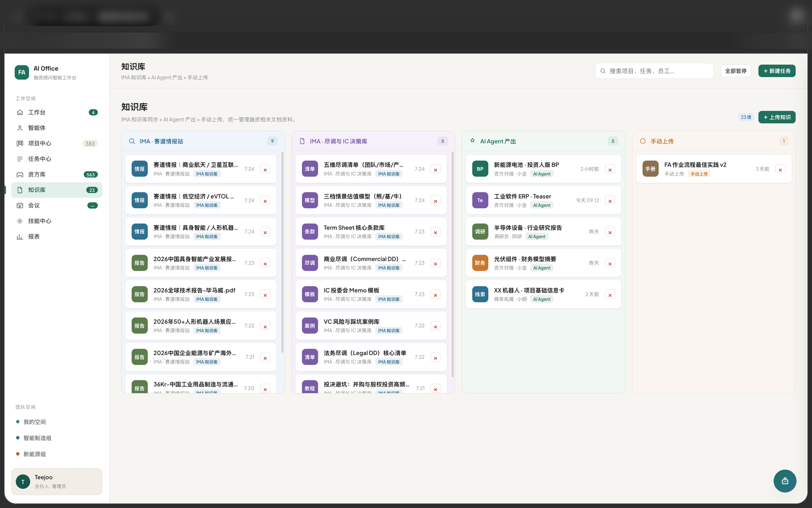The height and width of the screenshot is (508, 812).
Task: Open the 技能中心 gear icon
Action: (20, 221)
